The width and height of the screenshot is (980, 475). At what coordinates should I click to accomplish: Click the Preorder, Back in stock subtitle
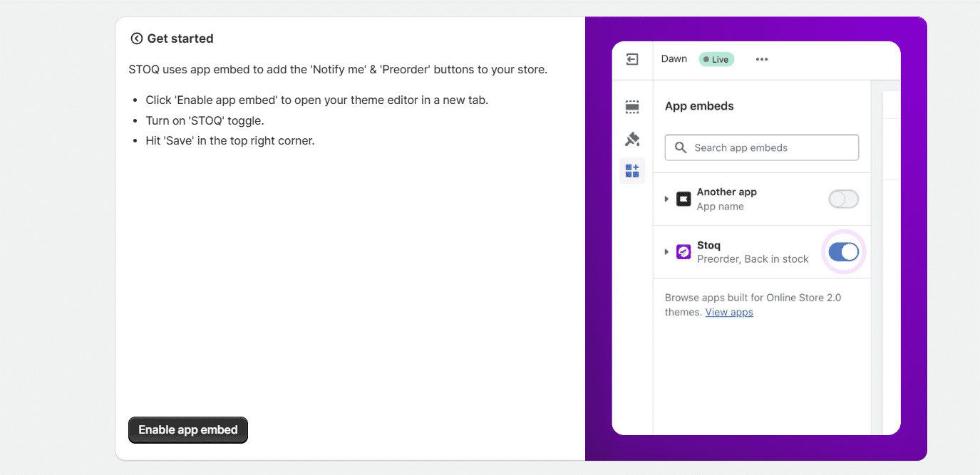(x=753, y=259)
